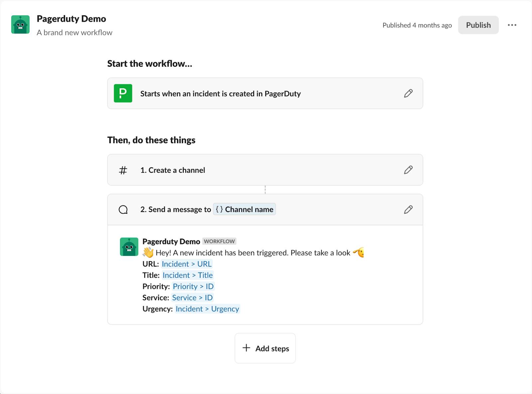Click the Incident > URL variable
Screen dimensions: 532x394
point(187,264)
